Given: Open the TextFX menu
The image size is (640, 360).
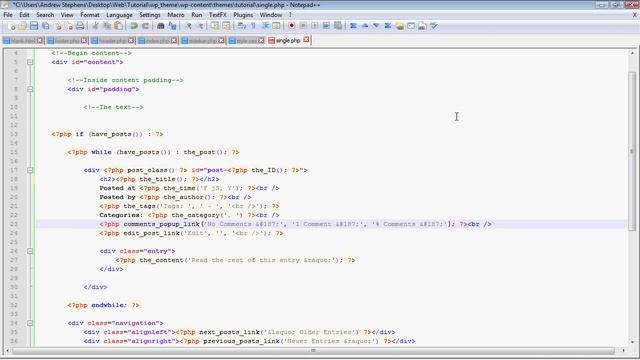Looking at the screenshot, I should pos(218,15).
